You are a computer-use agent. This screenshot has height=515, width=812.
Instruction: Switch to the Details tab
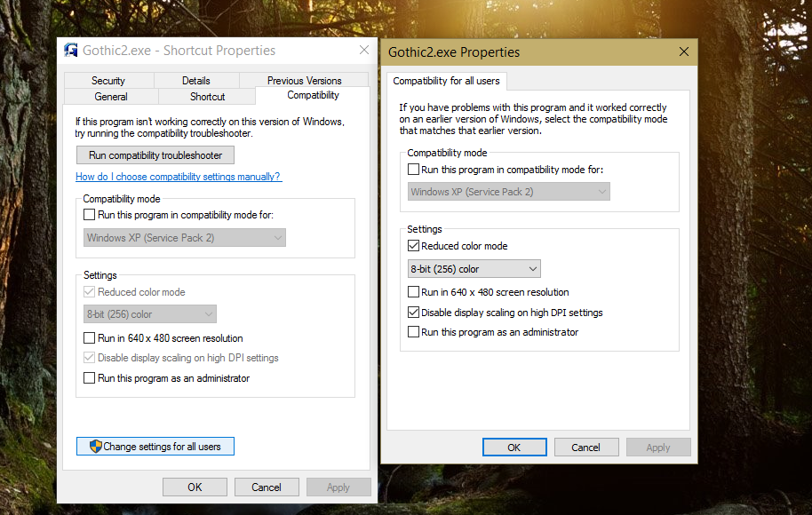click(x=196, y=81)
